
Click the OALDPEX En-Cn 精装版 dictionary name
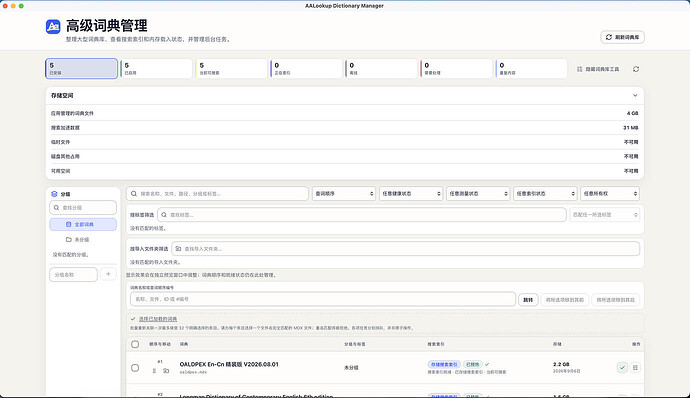pos(229,364)
